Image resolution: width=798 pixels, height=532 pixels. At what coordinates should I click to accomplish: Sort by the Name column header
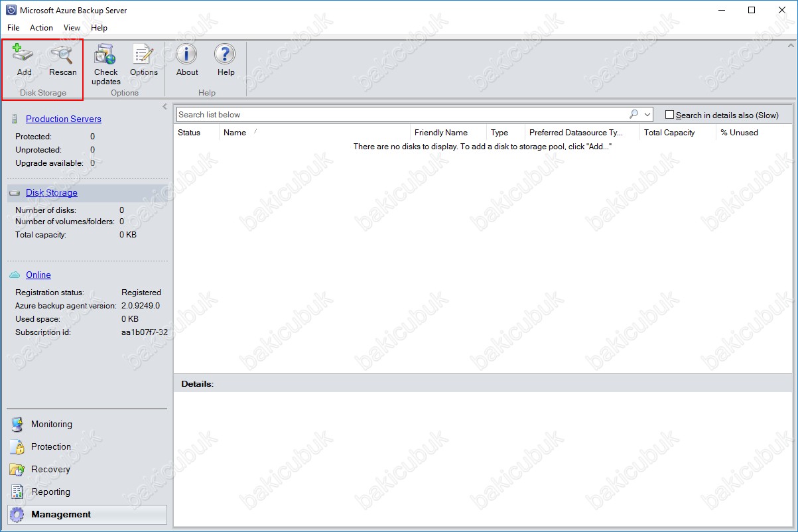coord(314,133)
